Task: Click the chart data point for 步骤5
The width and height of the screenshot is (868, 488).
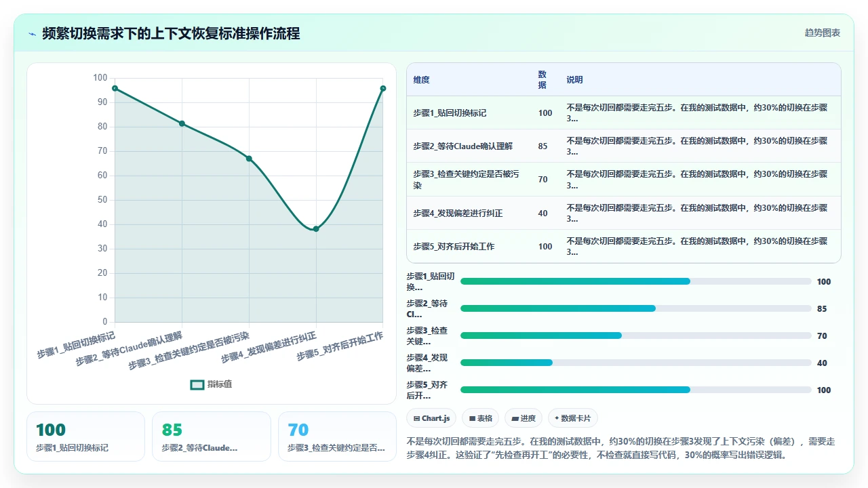Action: (x=383, y=88)
